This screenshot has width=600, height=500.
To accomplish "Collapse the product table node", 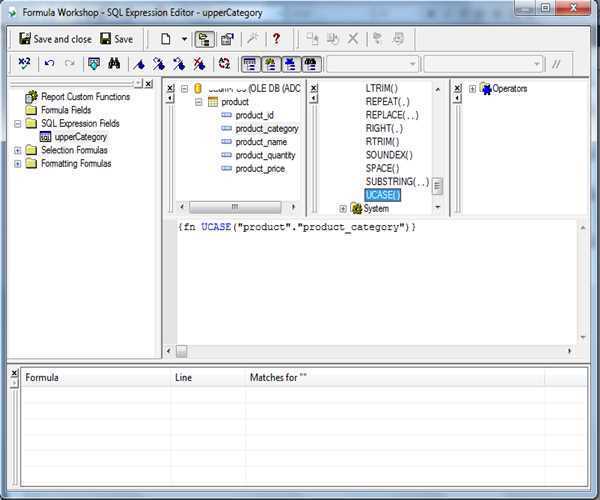I will click(x=199, y=102).
